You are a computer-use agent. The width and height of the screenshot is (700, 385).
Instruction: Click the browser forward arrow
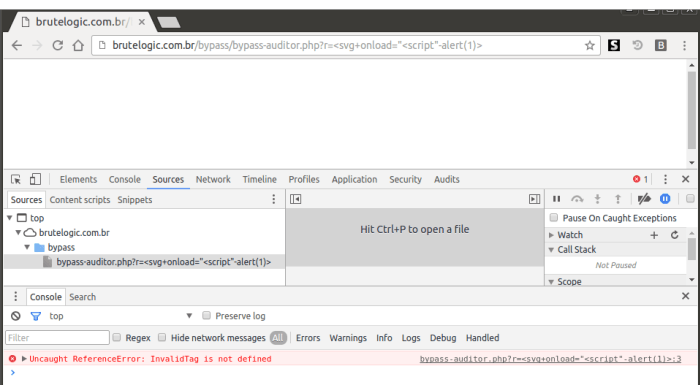[37, 46]
